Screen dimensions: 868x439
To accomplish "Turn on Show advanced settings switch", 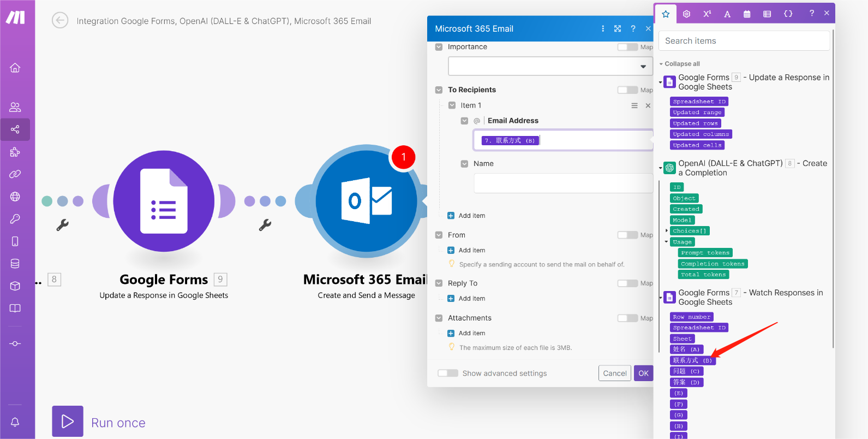I will (x=448, y=373).
